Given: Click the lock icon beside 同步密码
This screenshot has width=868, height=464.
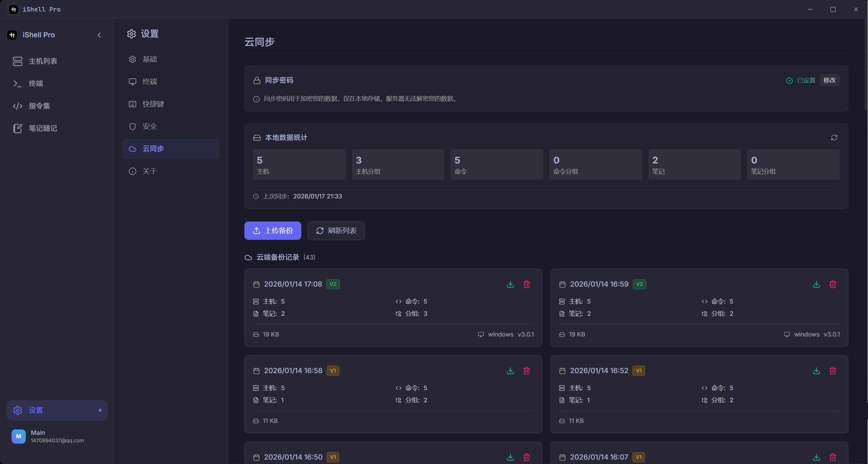Looking at the screenshot, I should tap(257, 80).
